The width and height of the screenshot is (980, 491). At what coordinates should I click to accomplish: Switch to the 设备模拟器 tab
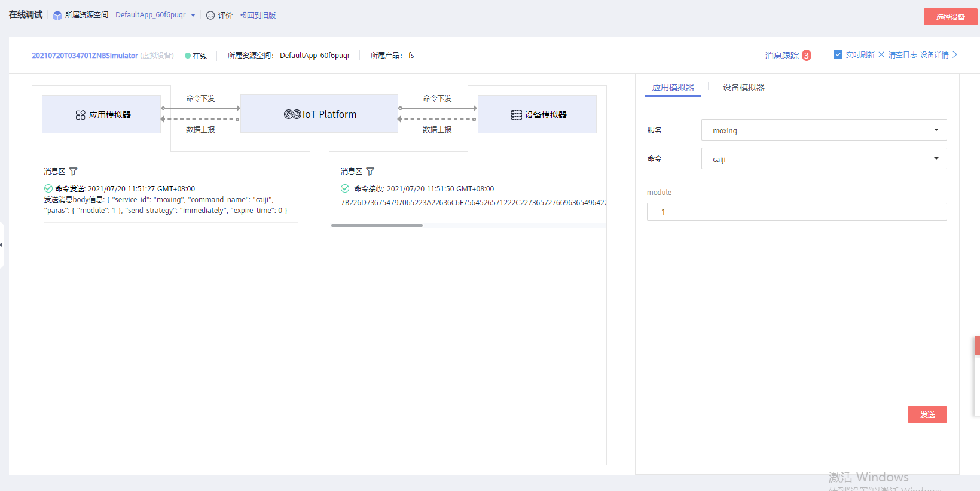pyautogui.click(x=743, y=87)
